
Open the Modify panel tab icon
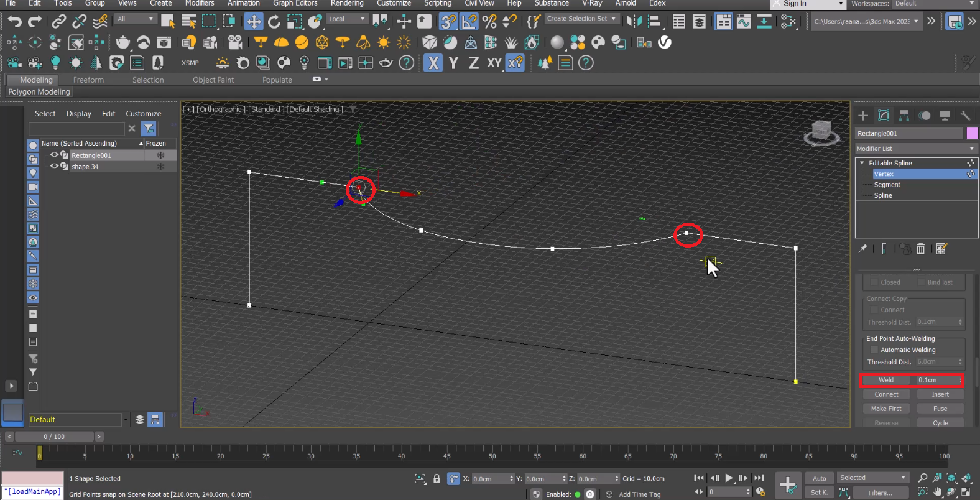pos(884,116)
